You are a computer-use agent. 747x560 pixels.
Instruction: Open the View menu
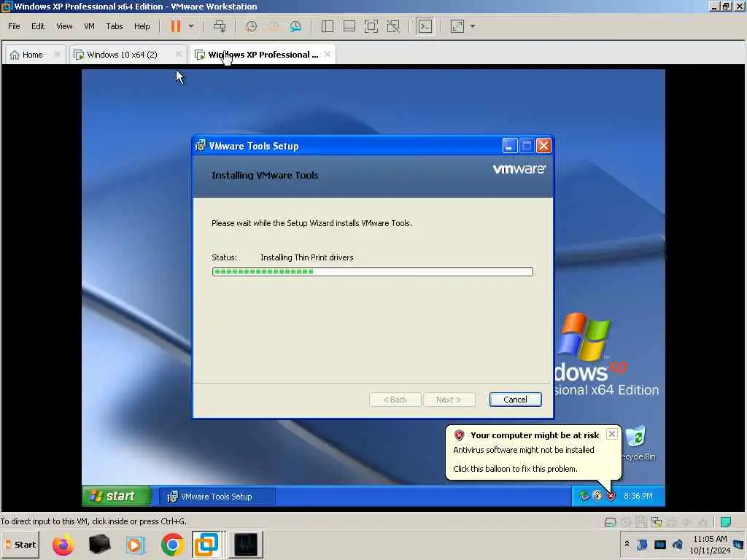[64, 26]
